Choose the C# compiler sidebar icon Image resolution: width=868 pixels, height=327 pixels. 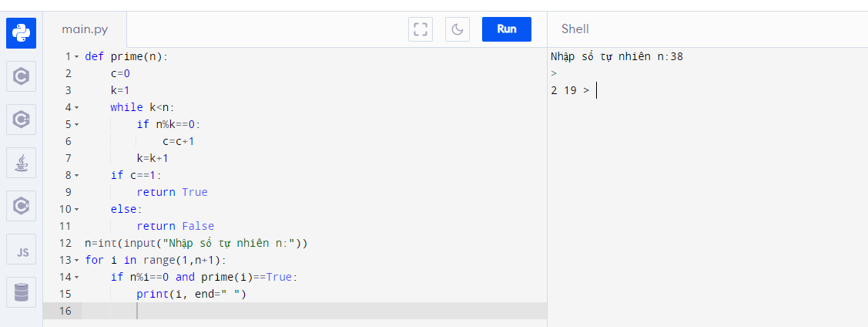tap(22, 206)
